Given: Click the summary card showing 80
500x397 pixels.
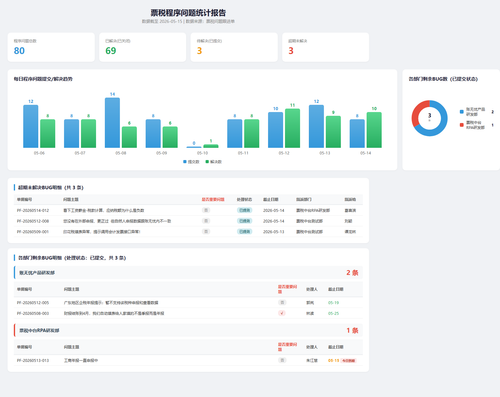Looking at the screenshot, I should [x=51, y=47].
